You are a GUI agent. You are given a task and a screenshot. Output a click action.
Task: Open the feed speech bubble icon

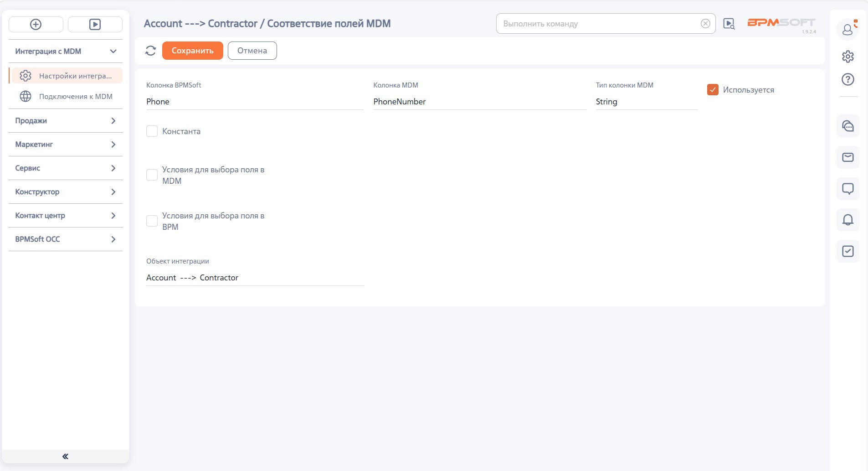coord(847,188)
